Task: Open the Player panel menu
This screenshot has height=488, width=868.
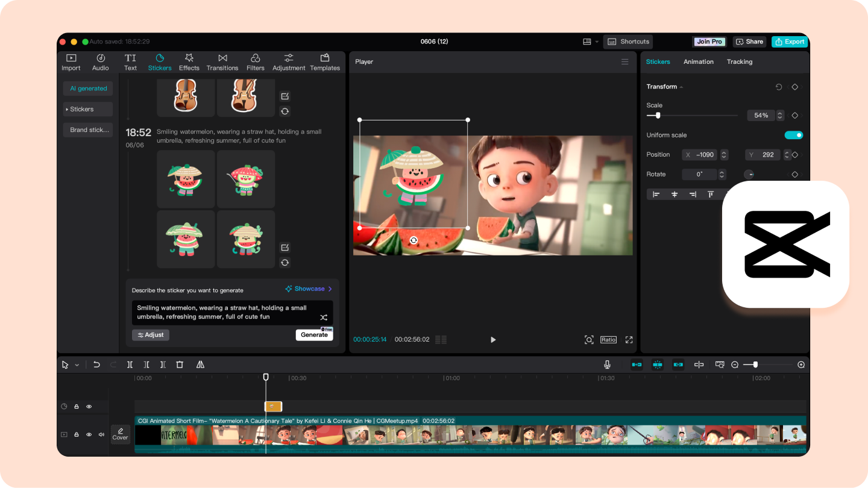Action: coord(625,61)
